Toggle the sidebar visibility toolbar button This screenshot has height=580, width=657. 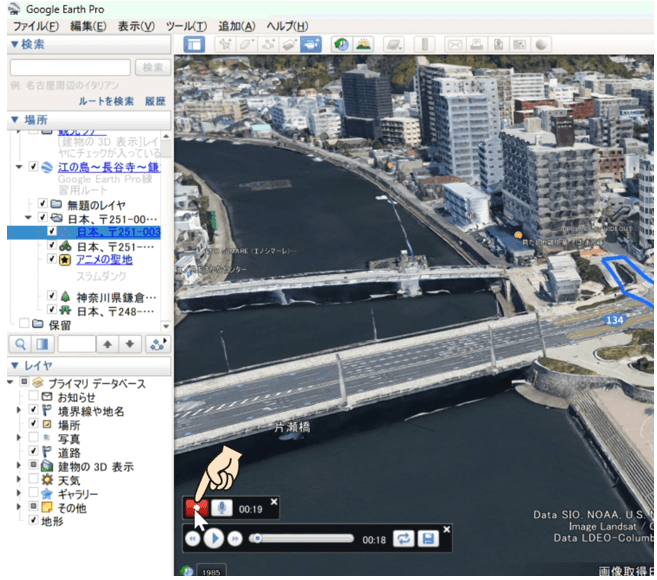tap(194, 44)
